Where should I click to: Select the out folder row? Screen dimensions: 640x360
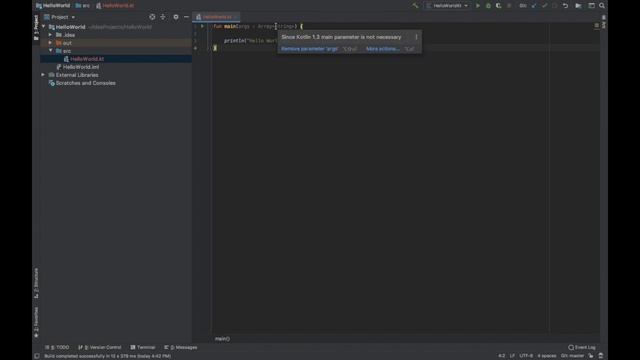(116, 43)
